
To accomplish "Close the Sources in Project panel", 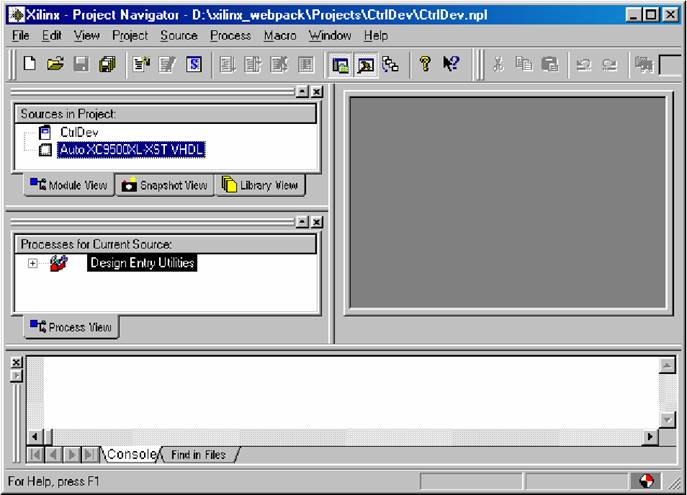I will (x=316, y=92).
